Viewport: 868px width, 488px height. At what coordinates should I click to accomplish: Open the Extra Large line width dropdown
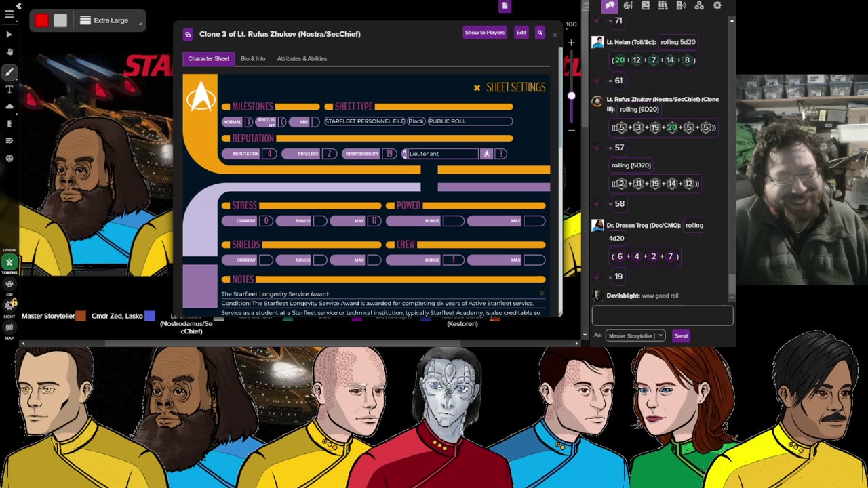[x=111, y=20]
